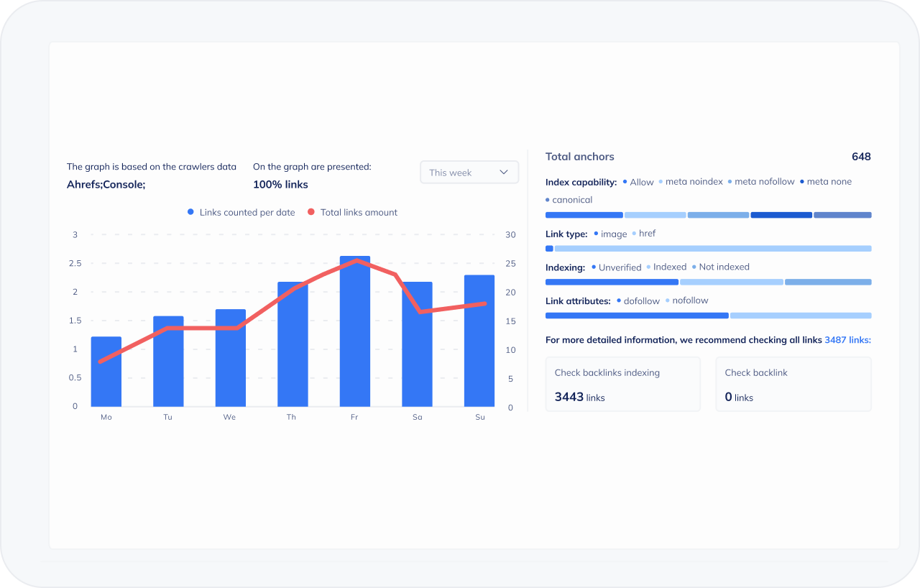920x588 pixels.
Task: Select the Tuesday bar in the chart
Action: pos(168,362)
